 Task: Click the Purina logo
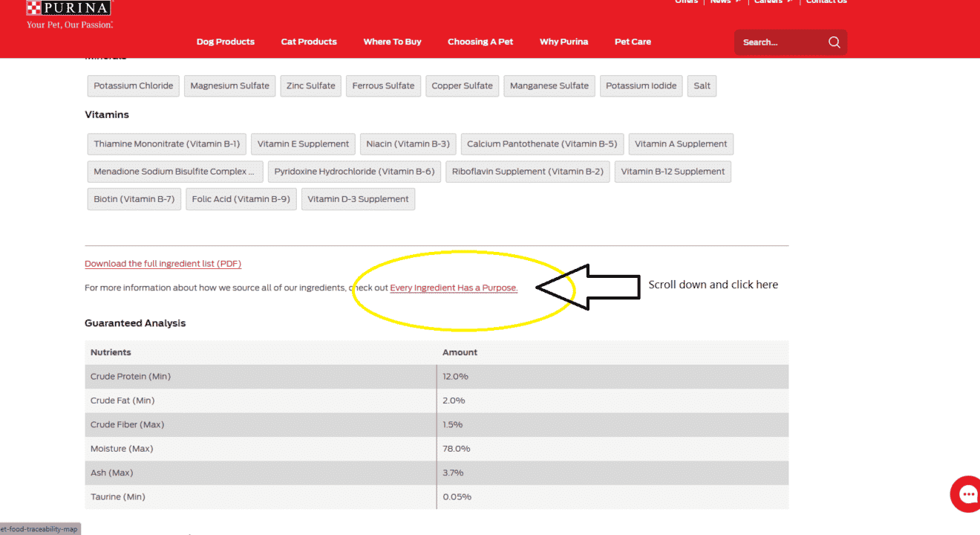pyautogui.click(x=69, y=9)
